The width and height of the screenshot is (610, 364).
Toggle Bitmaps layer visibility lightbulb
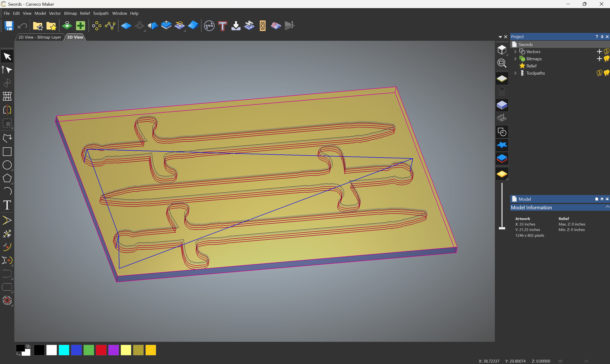point(607,59)
